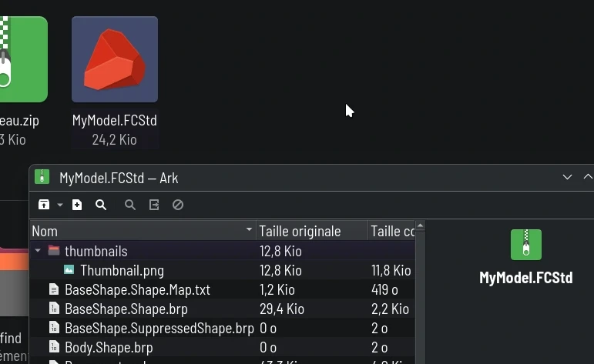594x364 pixels.
Task: Select the green zip archive icon
Action: pyautogui.click(x=23, y=59)
